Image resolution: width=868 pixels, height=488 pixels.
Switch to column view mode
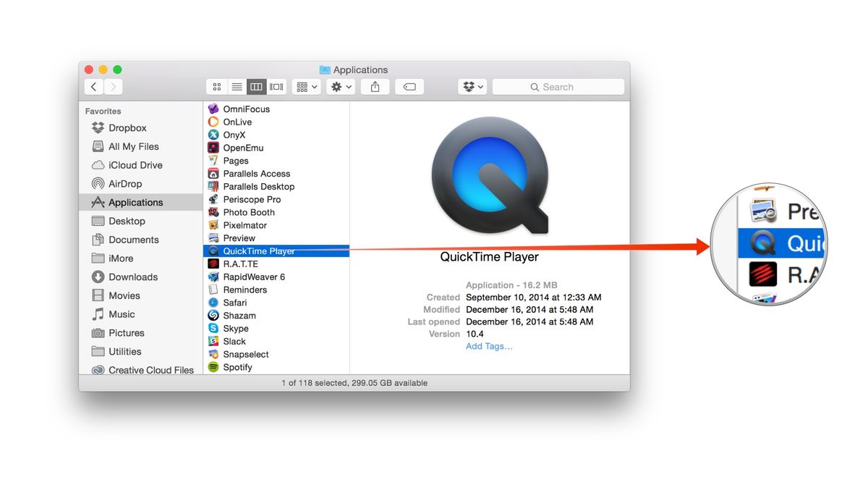click(256, 86)
